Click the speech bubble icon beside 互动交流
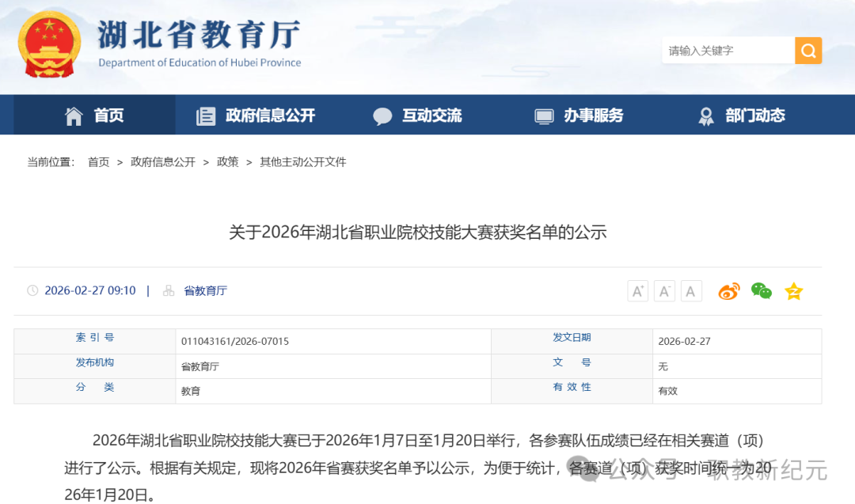This screenshot has width=855, height=504. tap(382, 116)
